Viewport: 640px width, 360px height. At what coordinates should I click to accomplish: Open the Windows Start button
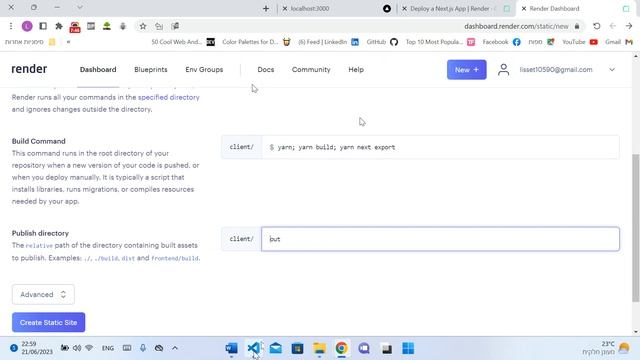(x=408, y=348)
